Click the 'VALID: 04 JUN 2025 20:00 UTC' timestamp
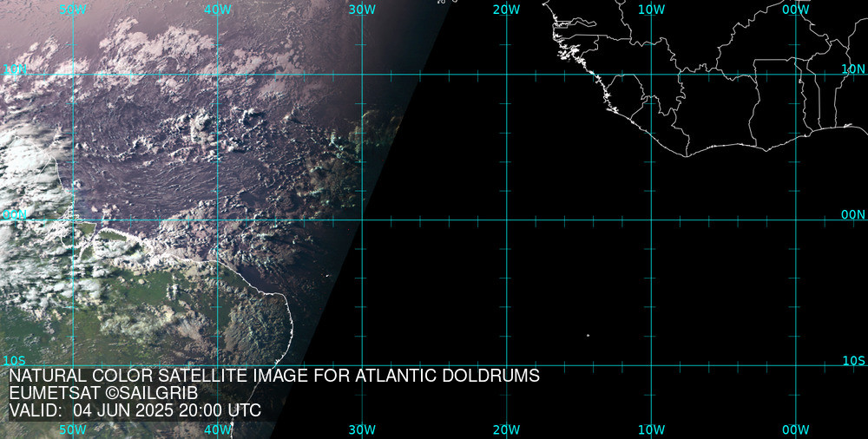 point(135,410)
